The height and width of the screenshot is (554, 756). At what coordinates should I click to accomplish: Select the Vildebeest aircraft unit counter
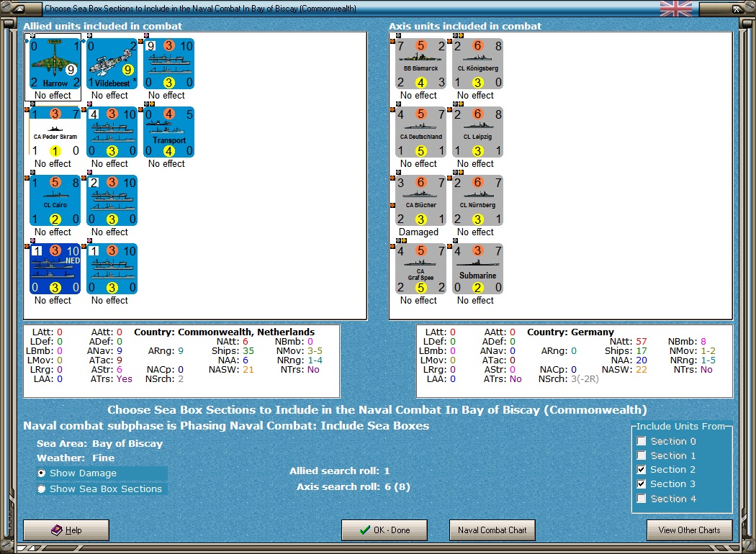click(x=112, y=64)
